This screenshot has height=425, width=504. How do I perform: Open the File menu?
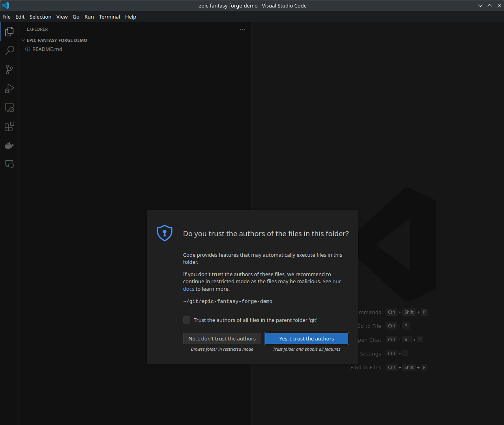click(x=7, y=17)
